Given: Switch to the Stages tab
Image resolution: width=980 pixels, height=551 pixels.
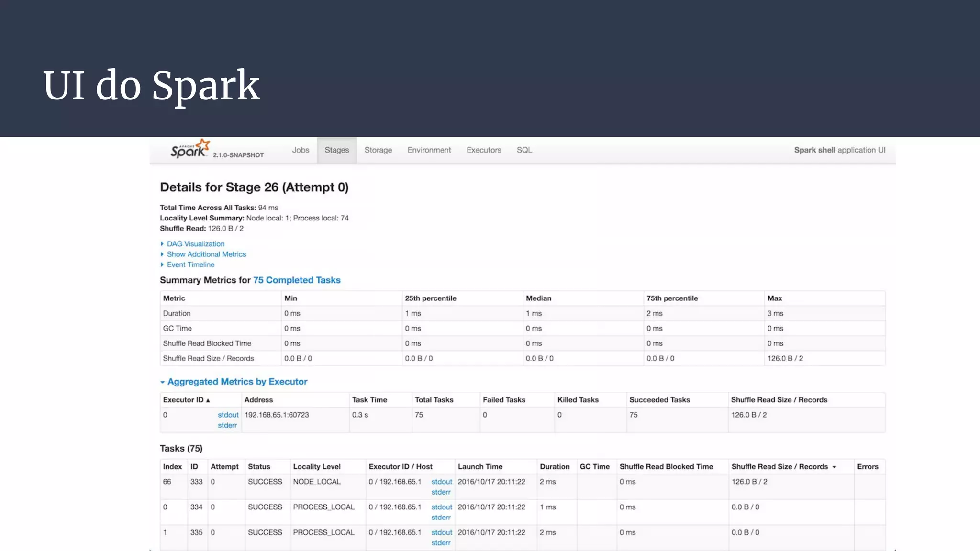Looking at the screenshot, I should (x=337, y=150).
